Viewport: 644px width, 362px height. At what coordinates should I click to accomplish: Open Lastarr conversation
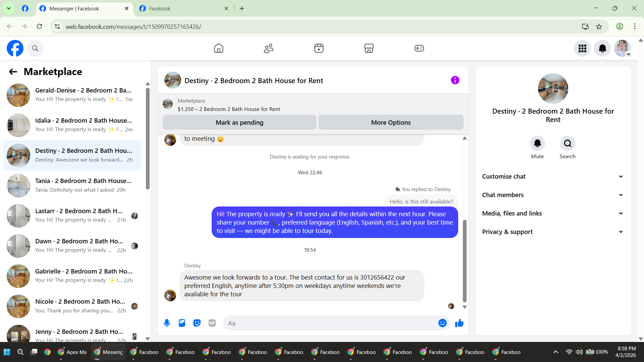(x=72, y=216)
